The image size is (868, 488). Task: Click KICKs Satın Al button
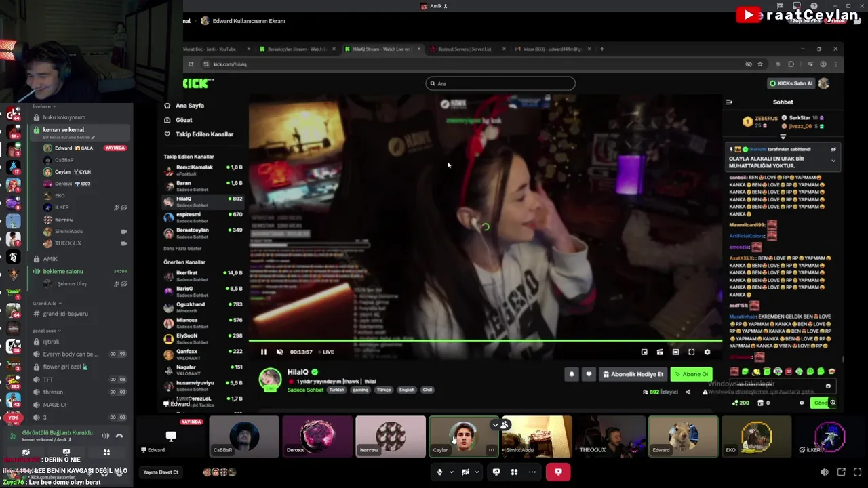pos(791,83)
